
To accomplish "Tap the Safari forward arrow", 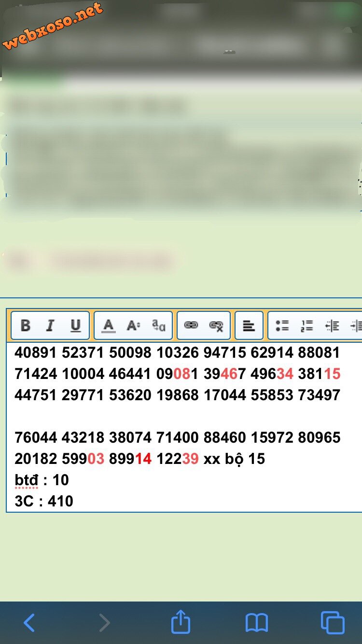I will point(104,623).
